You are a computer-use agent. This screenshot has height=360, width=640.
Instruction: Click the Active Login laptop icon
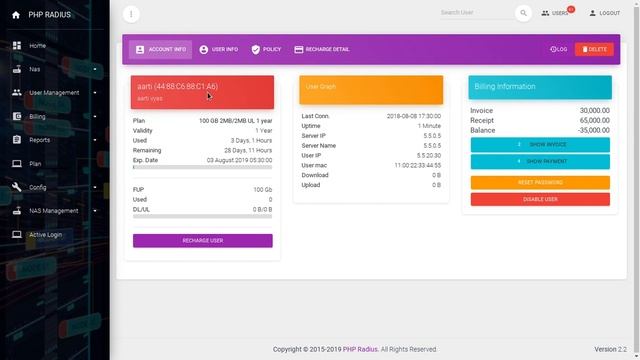pos(17,234)
